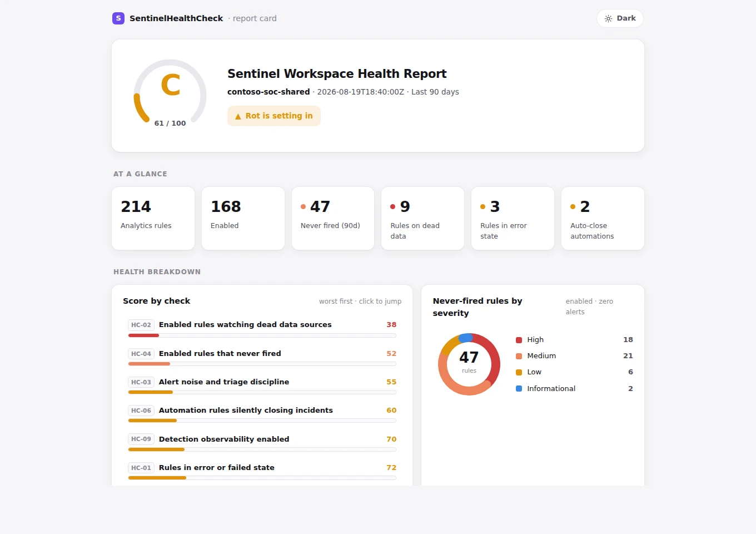Click the purple SentinelHealthCheck logo icon
756x534 pixels.
pos(118,18)
